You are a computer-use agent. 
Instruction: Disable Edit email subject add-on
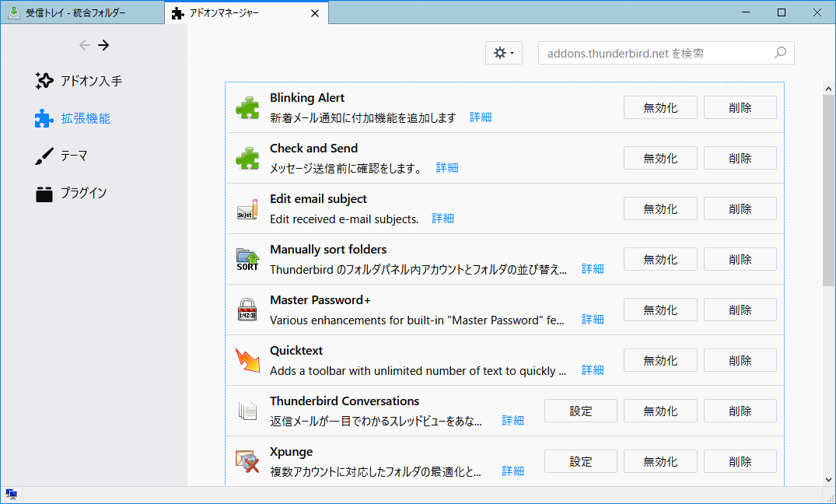(660, 208)
